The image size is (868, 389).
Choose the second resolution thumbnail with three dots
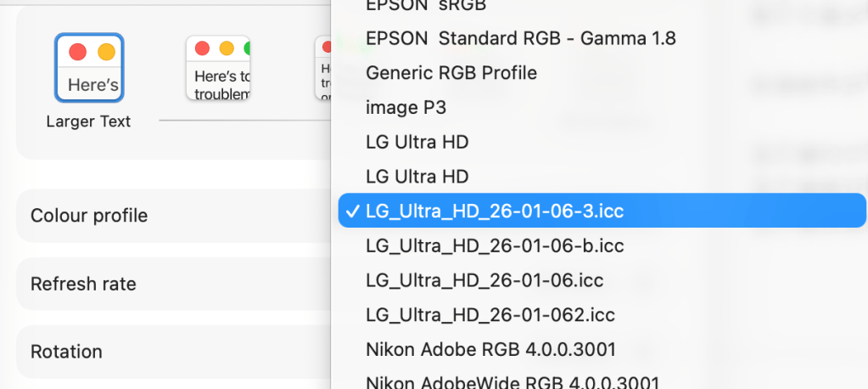pos(218,68)
